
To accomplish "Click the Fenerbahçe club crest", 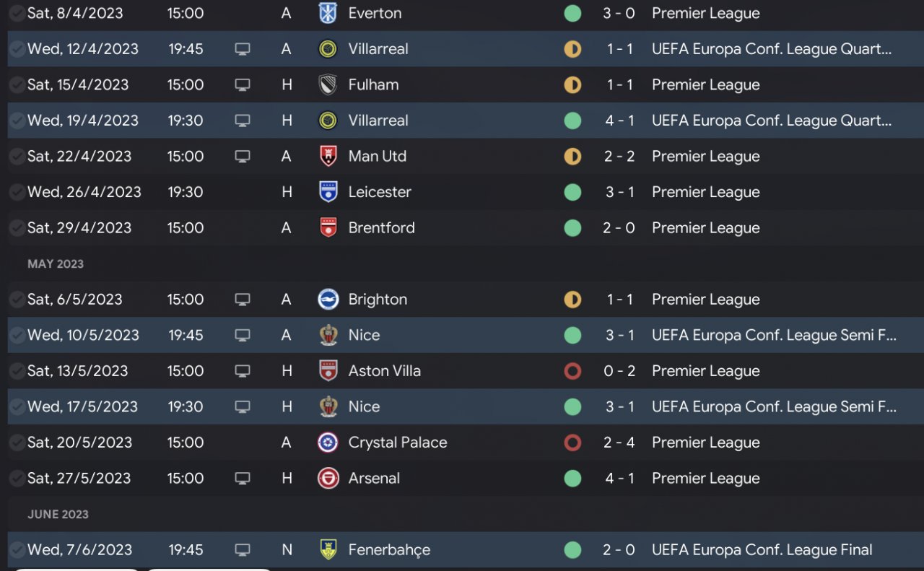I will (328, 550).
